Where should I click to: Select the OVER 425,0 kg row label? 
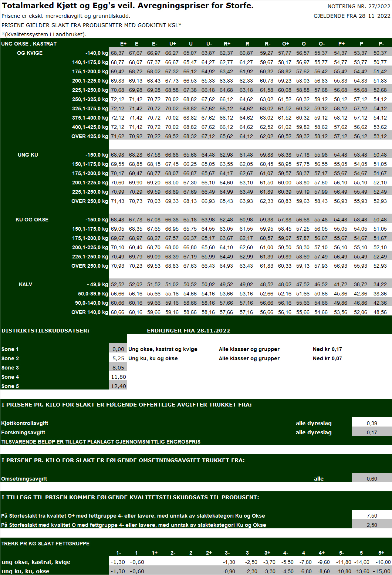(x=89, y=136)
